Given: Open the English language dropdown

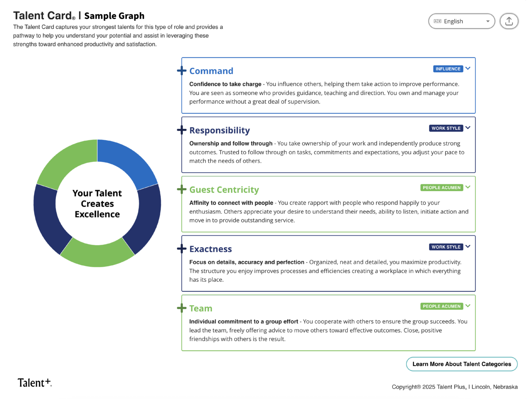Looking at the screenshot, I should point(461,21).
